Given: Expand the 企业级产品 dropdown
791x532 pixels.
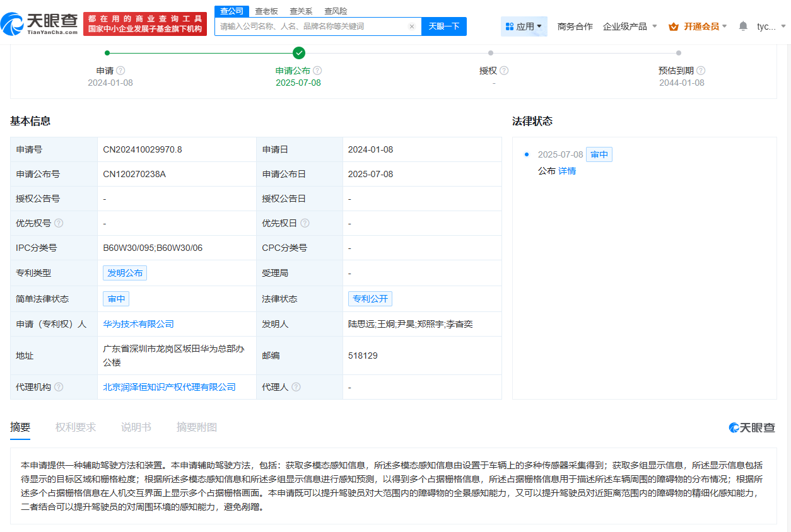Looking at the screenshot, I should tap(630, 26).
